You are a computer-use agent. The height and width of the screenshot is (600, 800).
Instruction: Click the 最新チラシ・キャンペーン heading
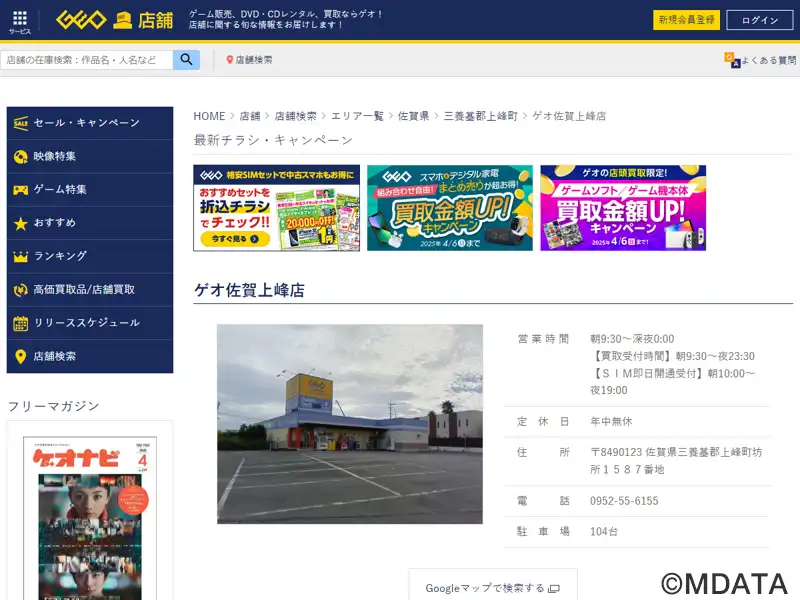point(273,140)
